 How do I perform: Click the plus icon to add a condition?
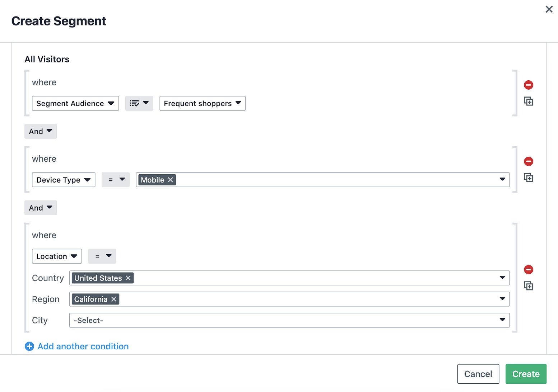(x=29, y=346)
